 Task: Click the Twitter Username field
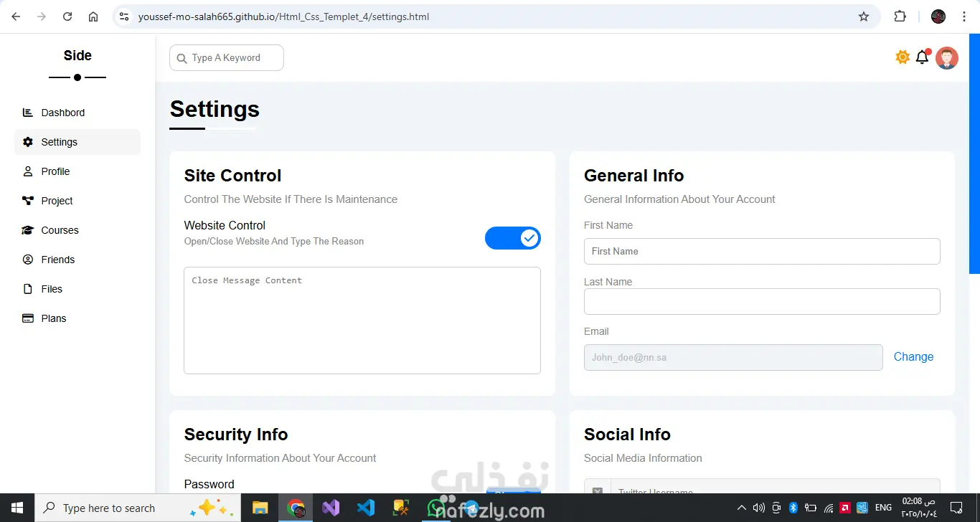click(x=776, y=486)
